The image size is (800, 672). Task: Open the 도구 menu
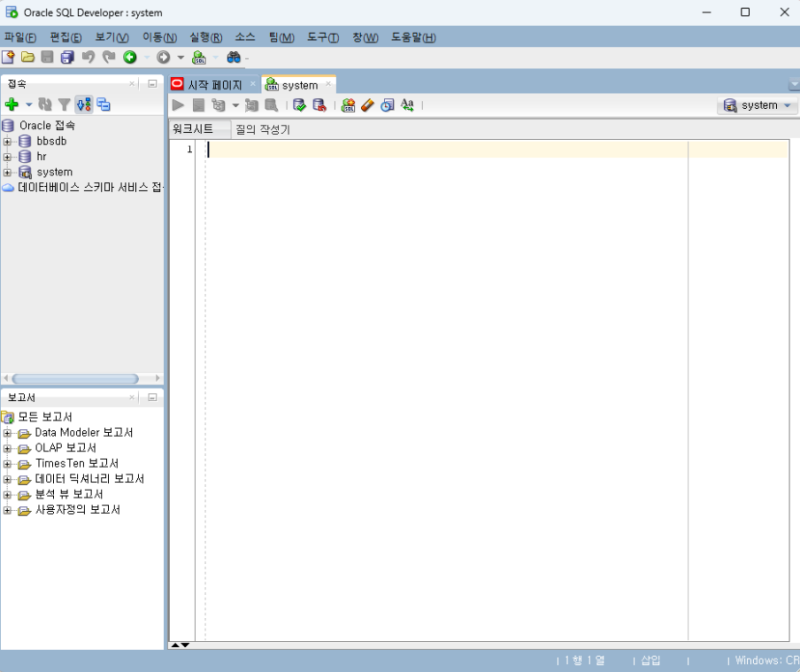(322, 37)
